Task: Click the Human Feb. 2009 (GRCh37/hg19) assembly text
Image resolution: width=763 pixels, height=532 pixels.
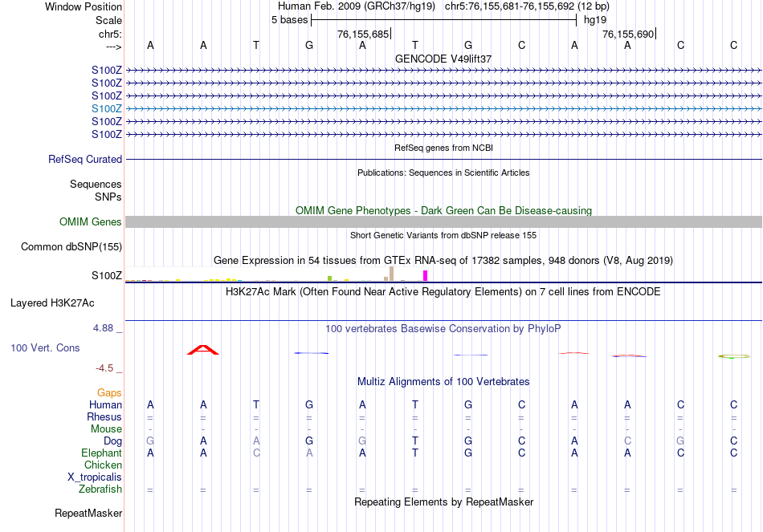Action: pos(356,6)
